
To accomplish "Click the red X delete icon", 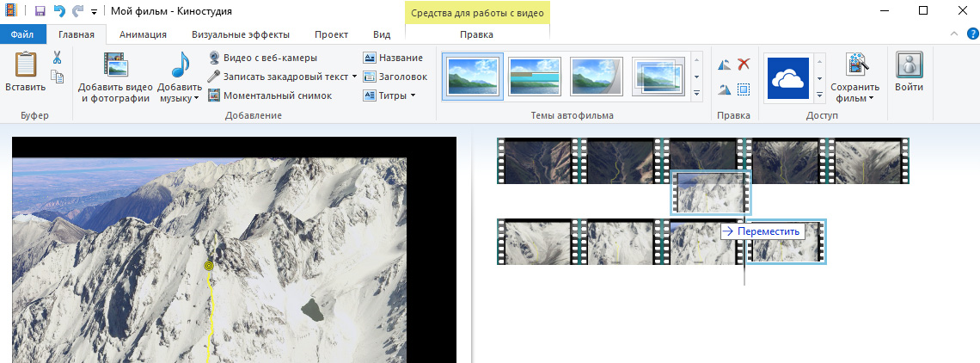I will coord(744,65).
